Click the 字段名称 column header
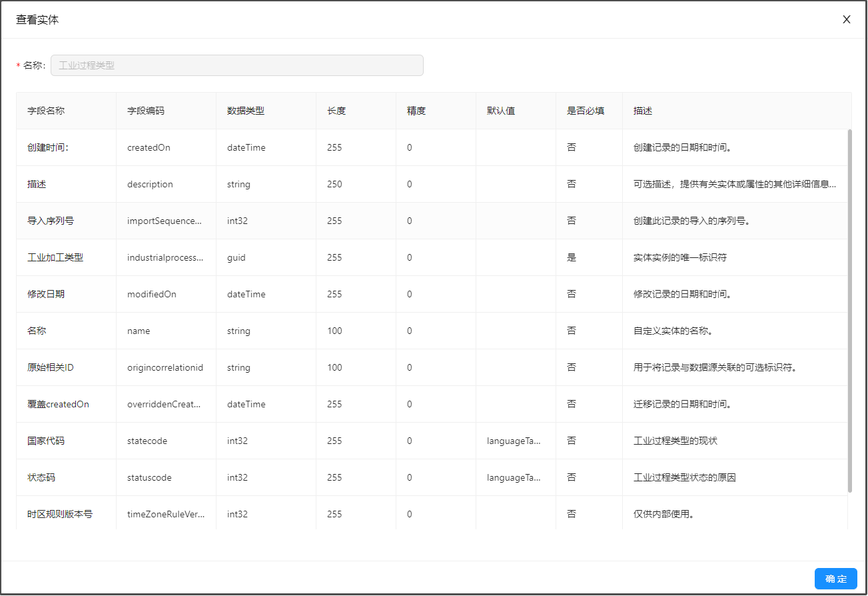The width and height of the screenshot is (868, 596). pos(46,111)
